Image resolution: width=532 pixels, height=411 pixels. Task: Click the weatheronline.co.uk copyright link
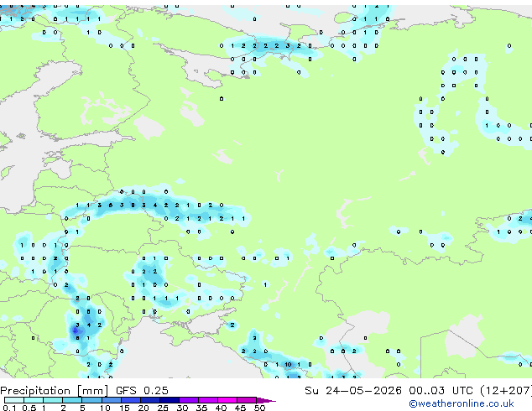(x=462, y=403)
